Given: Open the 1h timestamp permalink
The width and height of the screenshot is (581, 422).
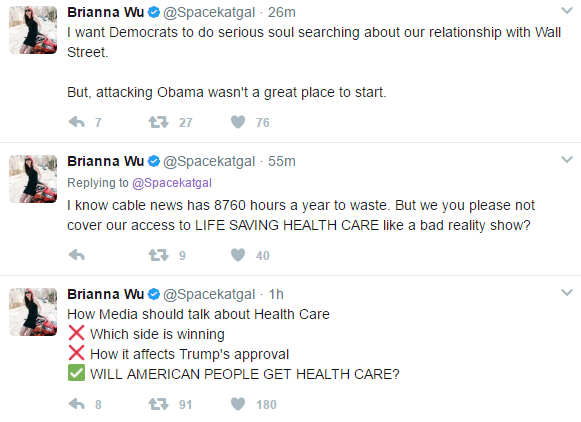Looking at the screenshot, I should [276, 294].
